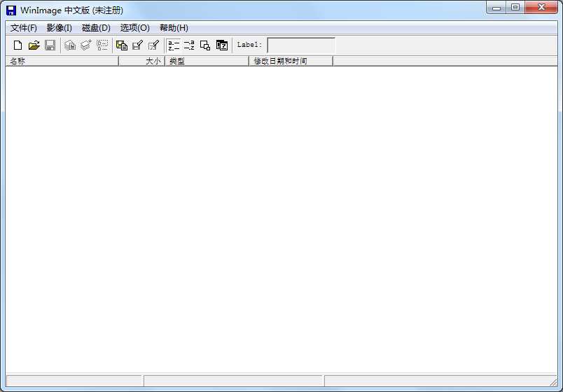Click the Write disk toolbar icon
The image size is (563, 392).
pyautogui.click(x=137, y=45)
